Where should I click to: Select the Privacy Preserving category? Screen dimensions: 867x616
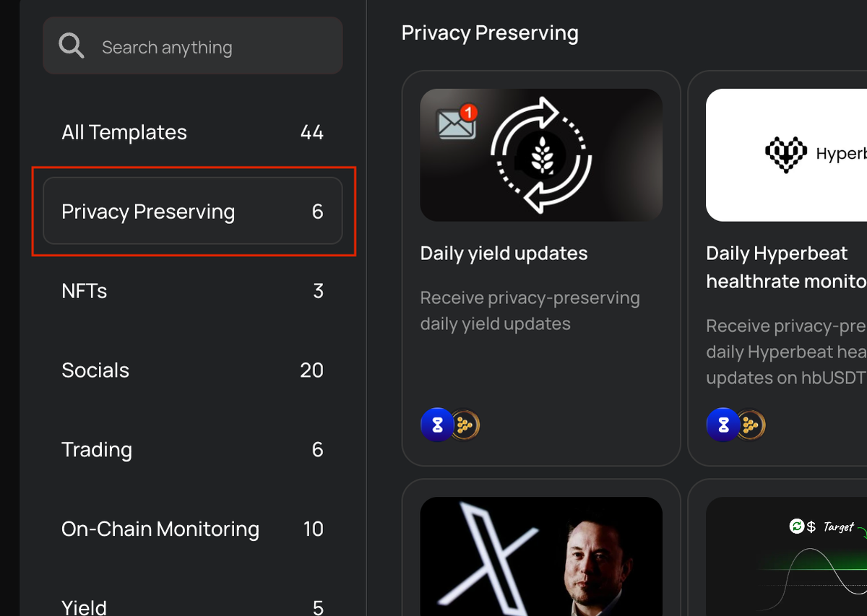coord(193,211)
